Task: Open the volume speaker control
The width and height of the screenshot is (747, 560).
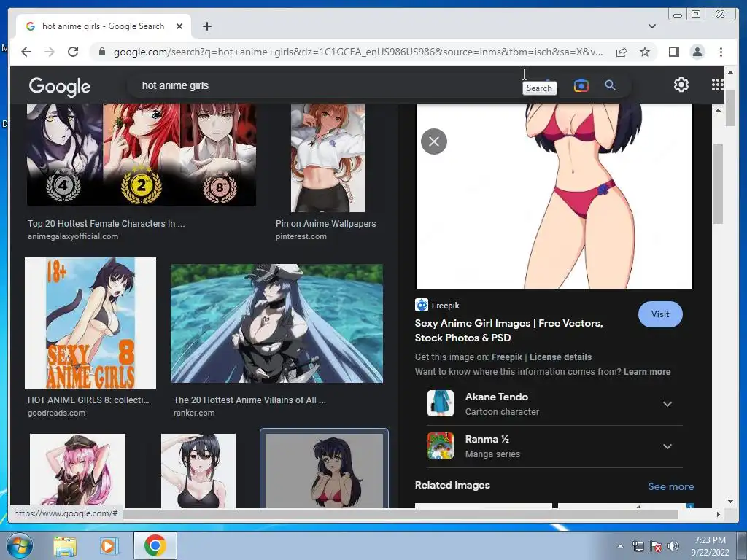Action: [x=673, y=546]
